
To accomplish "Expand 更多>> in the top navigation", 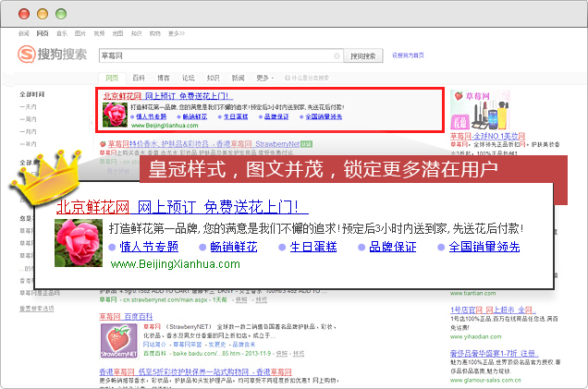I will click(177, 33).
